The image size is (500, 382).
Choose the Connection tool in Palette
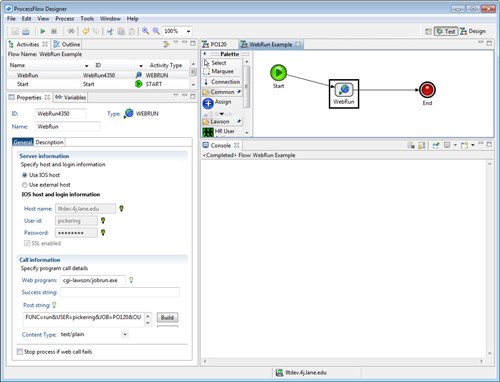click(222, 82)
